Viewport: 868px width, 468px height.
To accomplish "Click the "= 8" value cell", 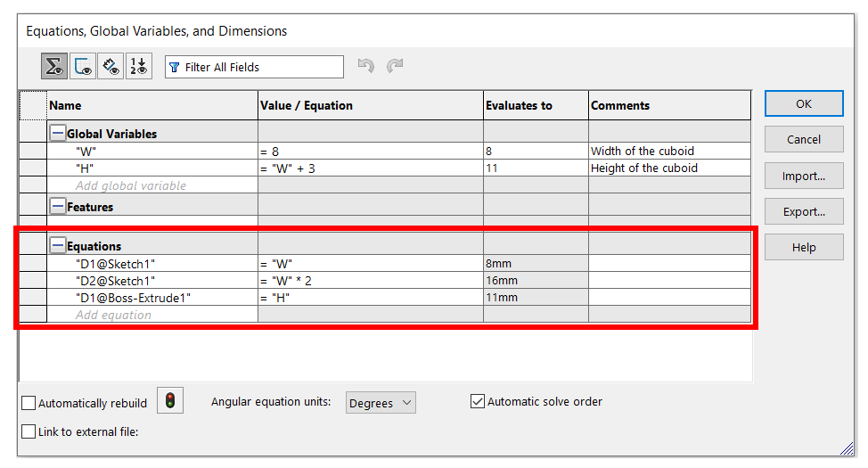I will 371,152.
